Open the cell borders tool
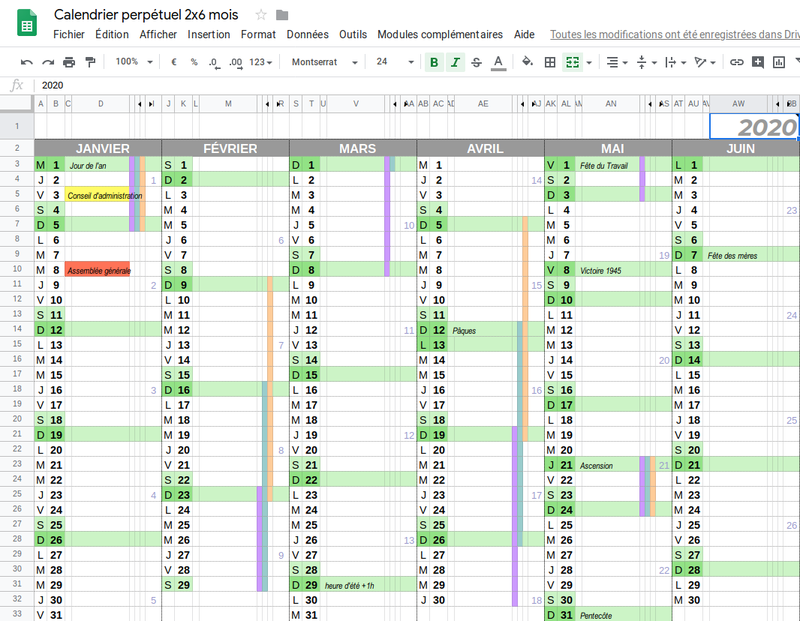This screenshot has height=621, width=800. 549,62
